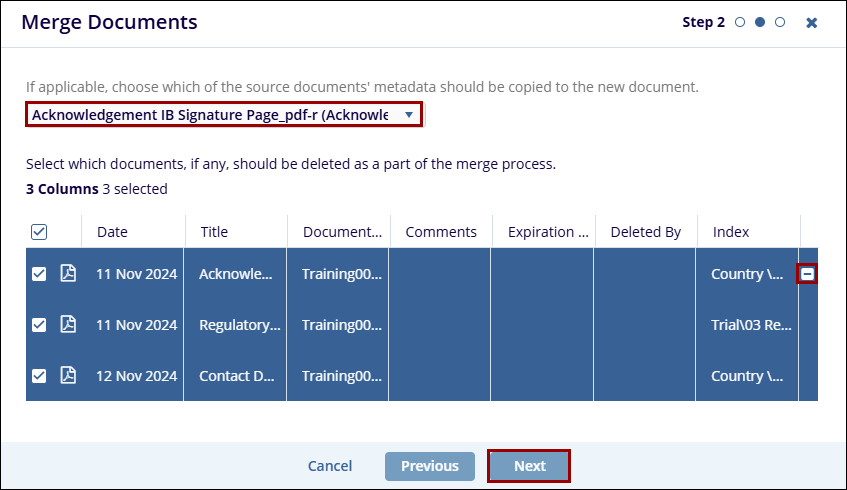Uncheck the Acknowledgement document row checkbox
Viewport: 847px width, 490px height.
pos(39,274)
